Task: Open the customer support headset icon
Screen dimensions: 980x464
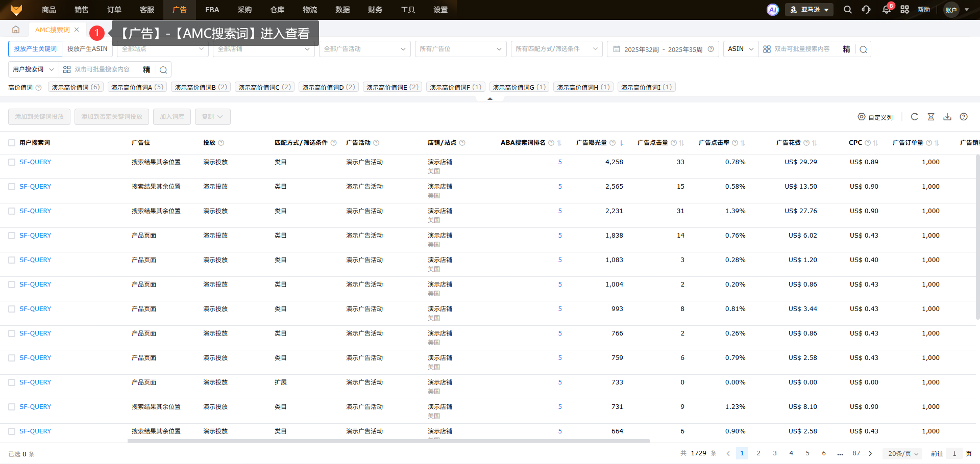Action: pyautogui.click(x=866, y=10)
